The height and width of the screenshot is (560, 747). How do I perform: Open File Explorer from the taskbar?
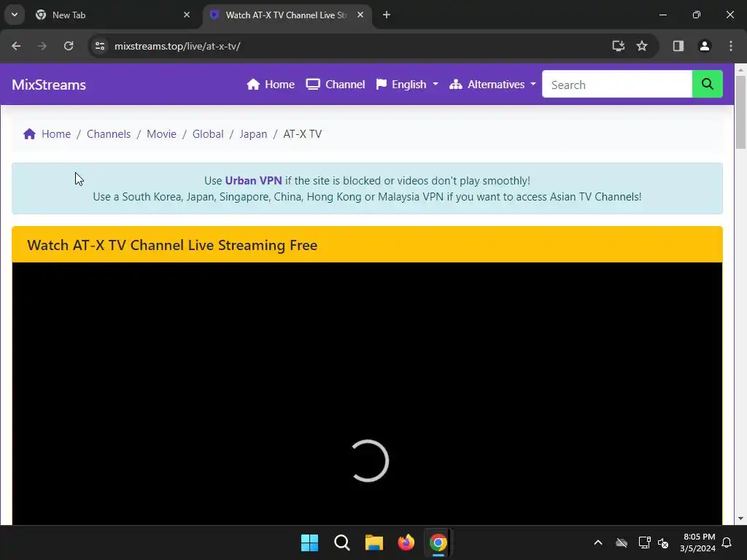(374, 542)
